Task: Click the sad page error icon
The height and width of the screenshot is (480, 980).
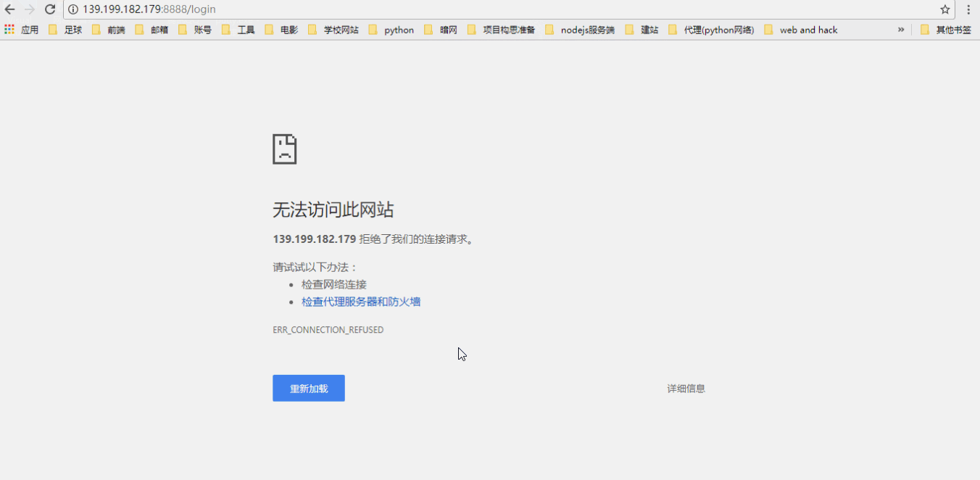Action: (x=285, y=149)
